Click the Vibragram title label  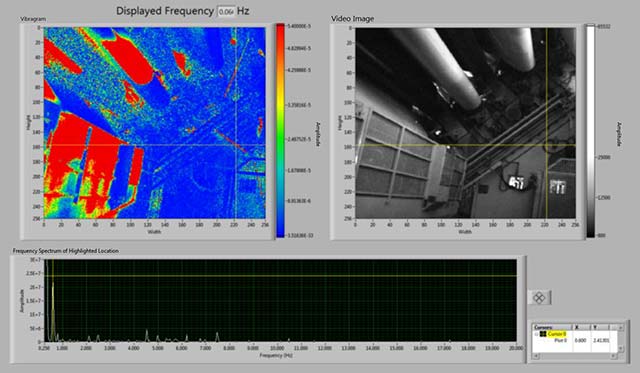[x=33, y=19]
